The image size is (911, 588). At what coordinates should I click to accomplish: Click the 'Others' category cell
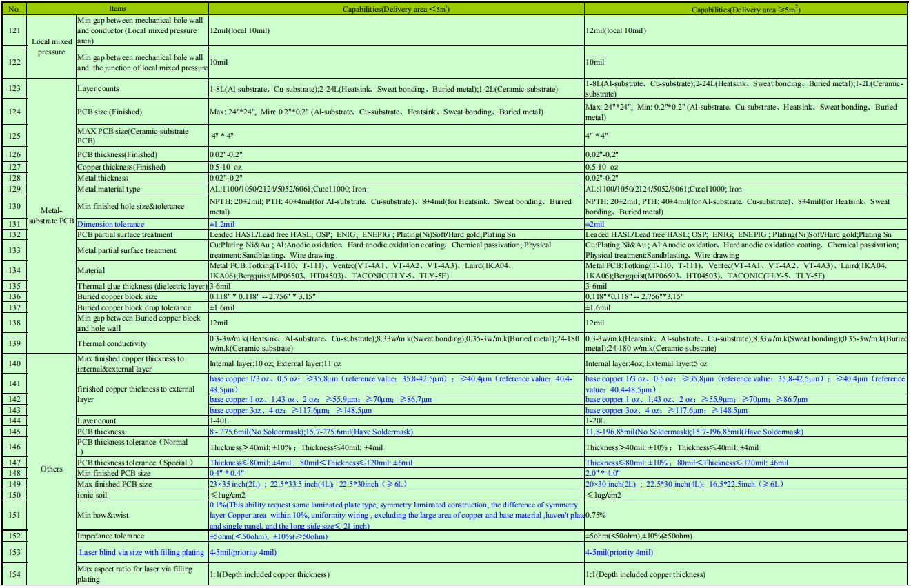point(52,469)
